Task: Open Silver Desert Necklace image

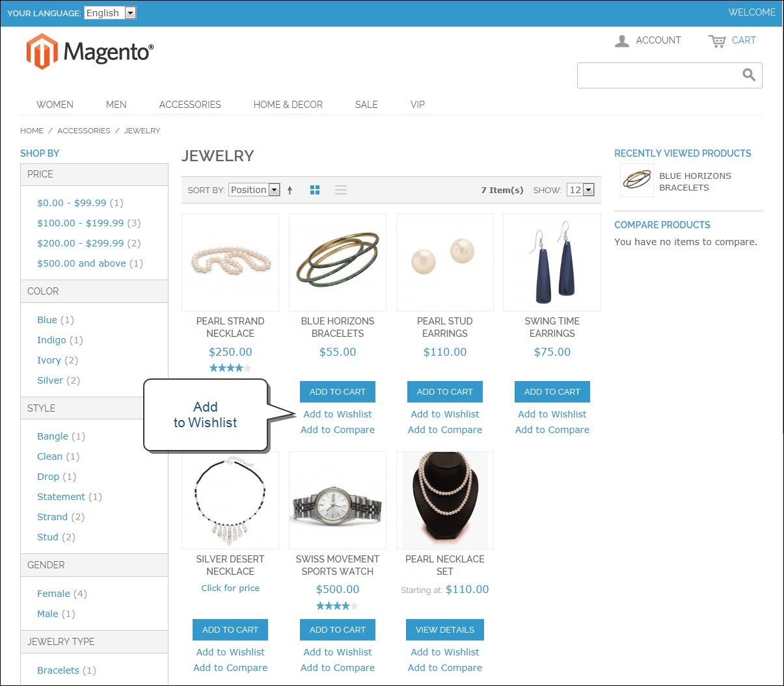Action: click(x=230, y=501)
